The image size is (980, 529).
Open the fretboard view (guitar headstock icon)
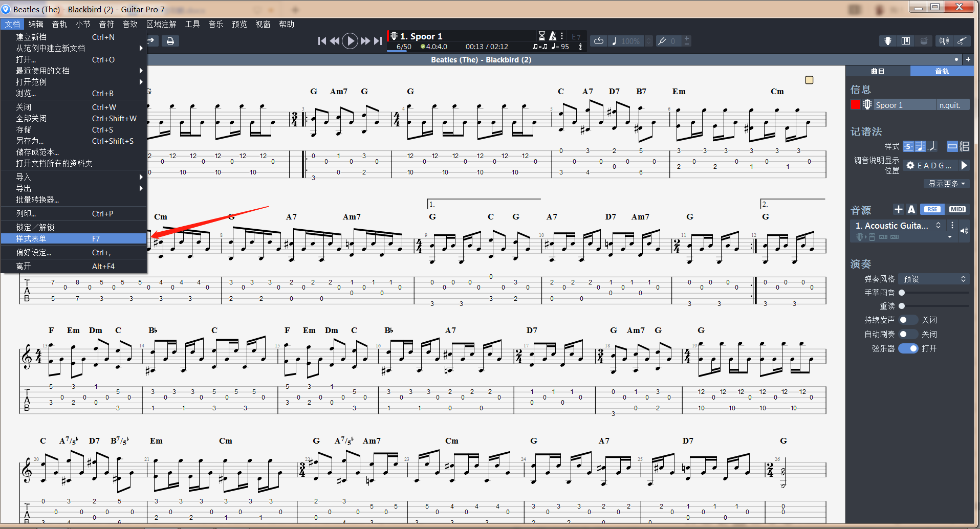click(x=887, y=41)
